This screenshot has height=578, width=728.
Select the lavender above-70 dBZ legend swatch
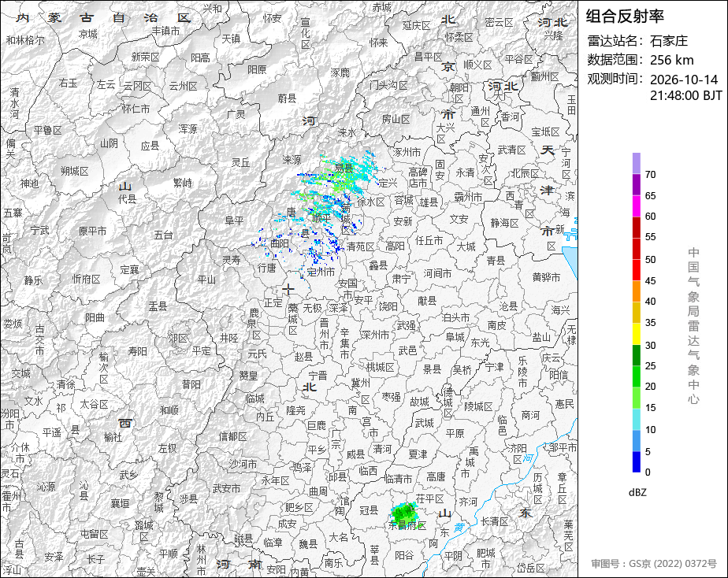636,163
